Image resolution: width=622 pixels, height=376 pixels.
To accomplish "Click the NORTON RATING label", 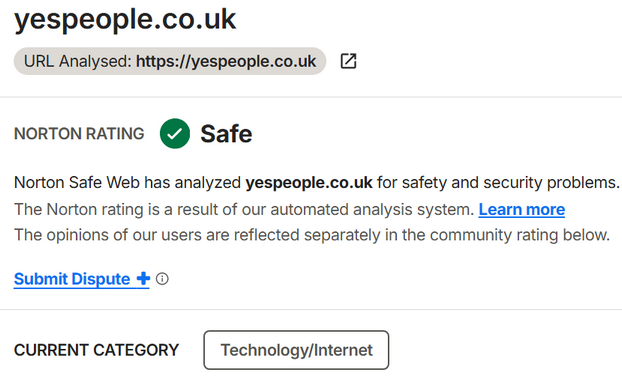I will (x=79, y=134).
